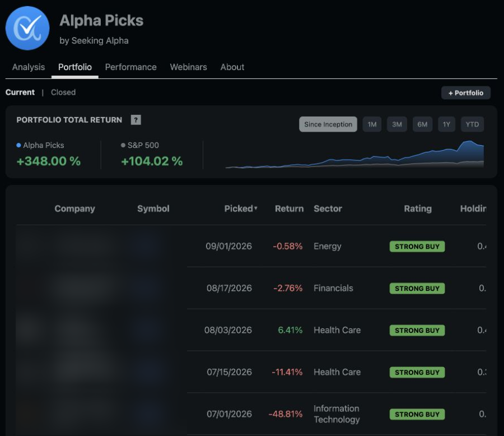504x436 pixels.
Task: Click Health Care in the 08/03/2026 row
Action: pos(337,330)
